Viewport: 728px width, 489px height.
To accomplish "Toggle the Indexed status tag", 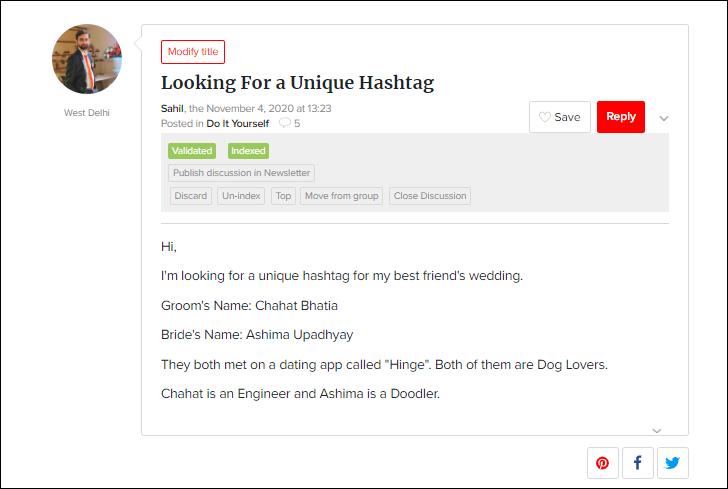I will click(248, 151).
